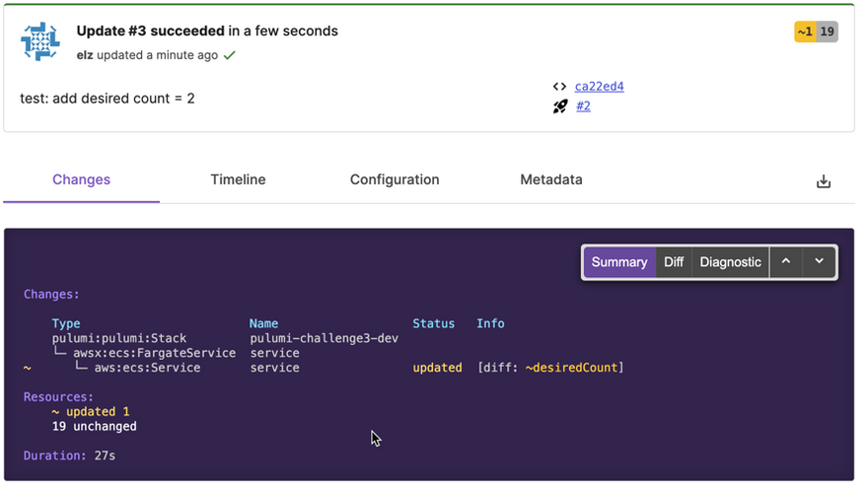The height and width of the screenshot is (488, 868).
Task: Switch log view to Summary mode
Action: pos(619,262)
